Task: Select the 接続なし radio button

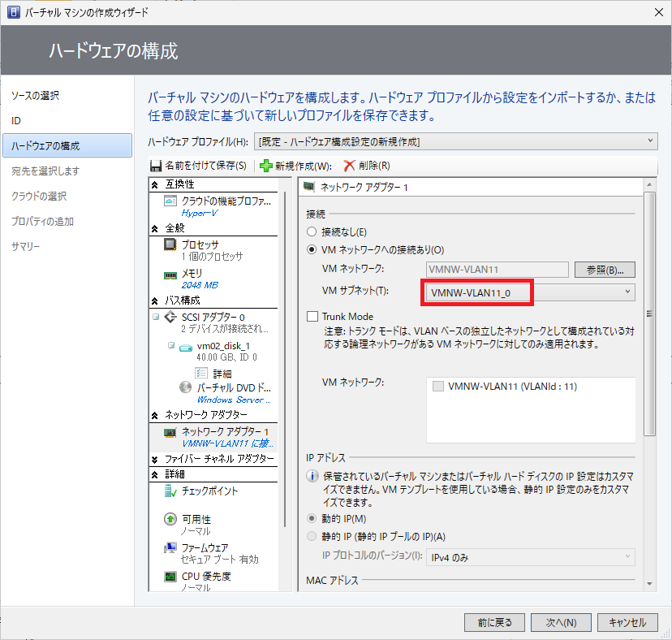Action: (x=312, y=232)
